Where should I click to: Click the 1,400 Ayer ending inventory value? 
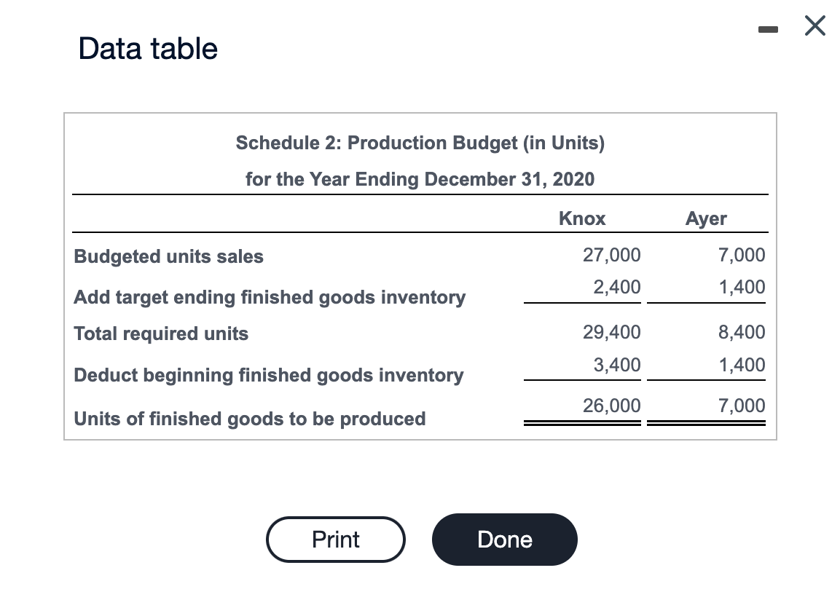(742, 287)
